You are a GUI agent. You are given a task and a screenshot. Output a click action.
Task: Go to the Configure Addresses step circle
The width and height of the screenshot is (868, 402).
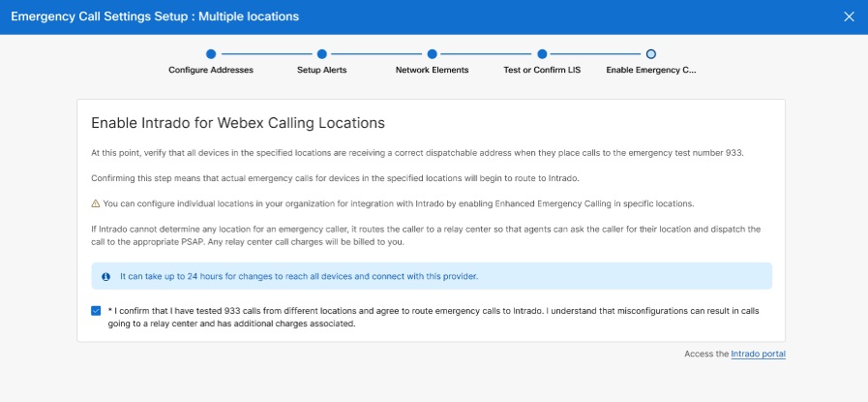(x=211, y=54)
